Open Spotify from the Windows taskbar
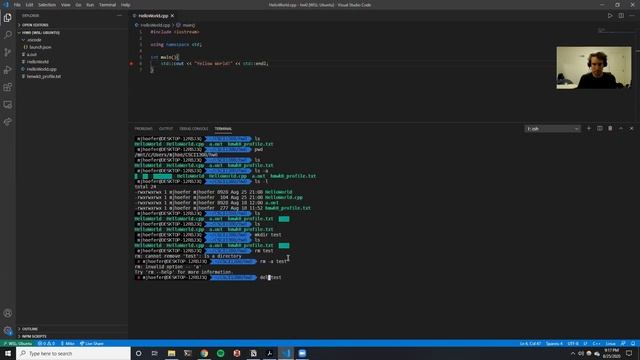Screen dimensions: 640x360 coord(220,353)
